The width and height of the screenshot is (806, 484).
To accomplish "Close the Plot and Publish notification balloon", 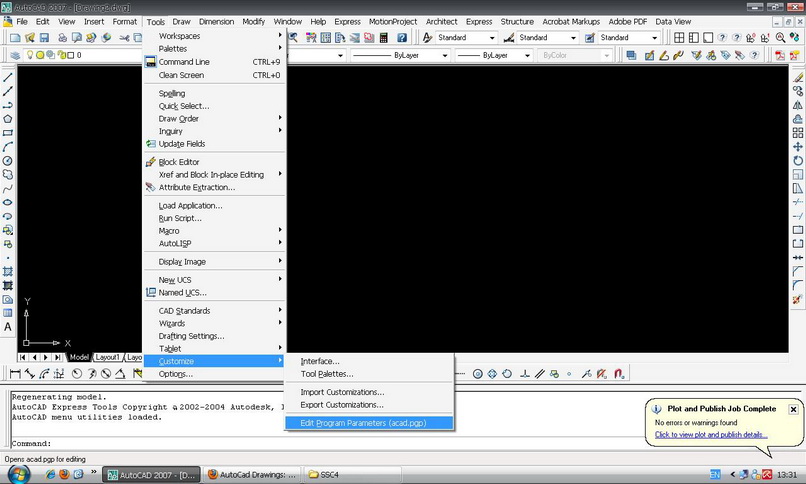I will click(x=793, y=409).
